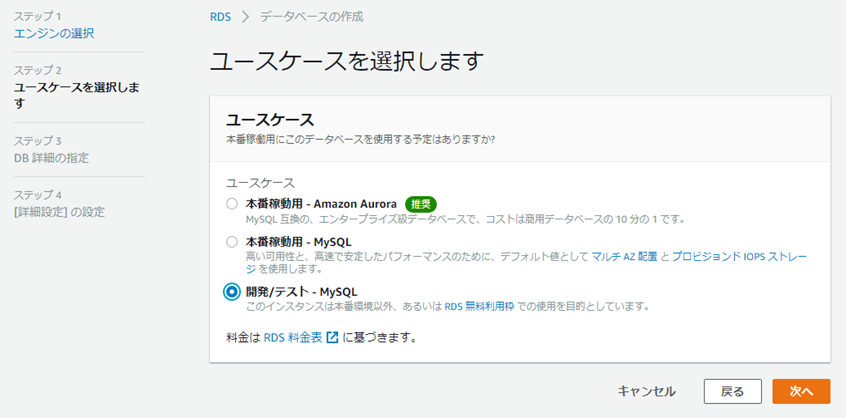Navigate to RDS in the breadcrumb
Viewport: 846px width, 418px height.
tap(221, 17)
